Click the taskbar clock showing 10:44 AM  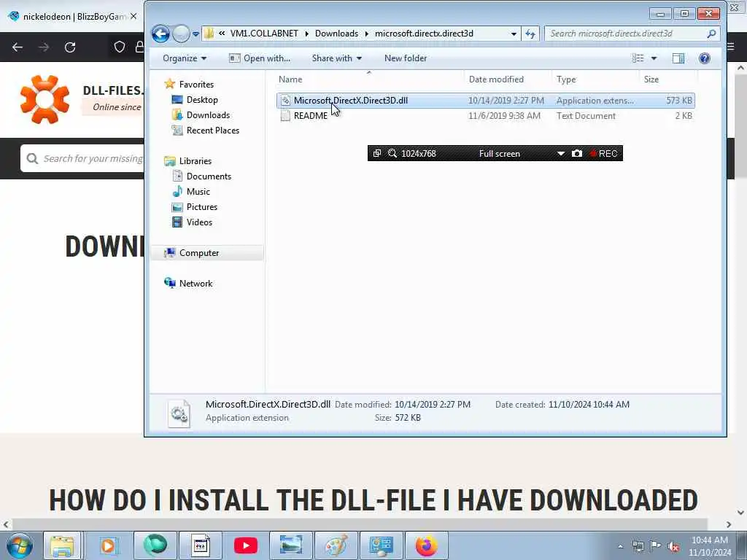(x=709, y=546)
